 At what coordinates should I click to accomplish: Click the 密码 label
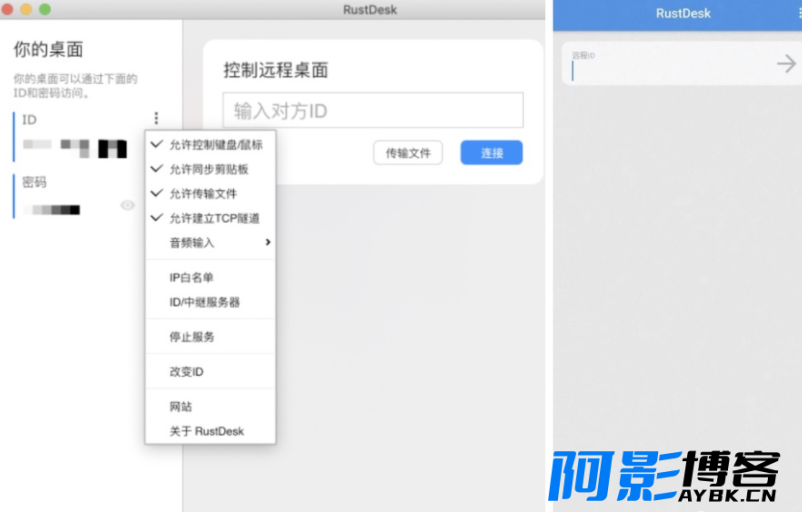tap(34, 182)
